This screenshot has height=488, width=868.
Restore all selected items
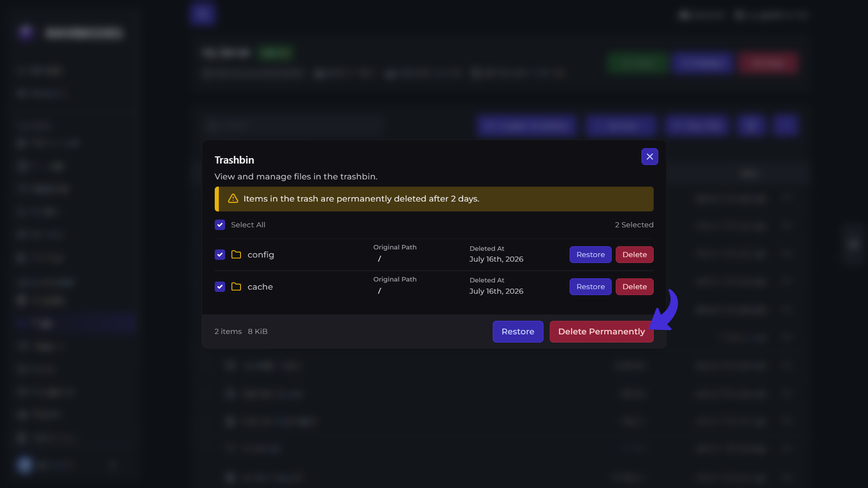point(518,332)
